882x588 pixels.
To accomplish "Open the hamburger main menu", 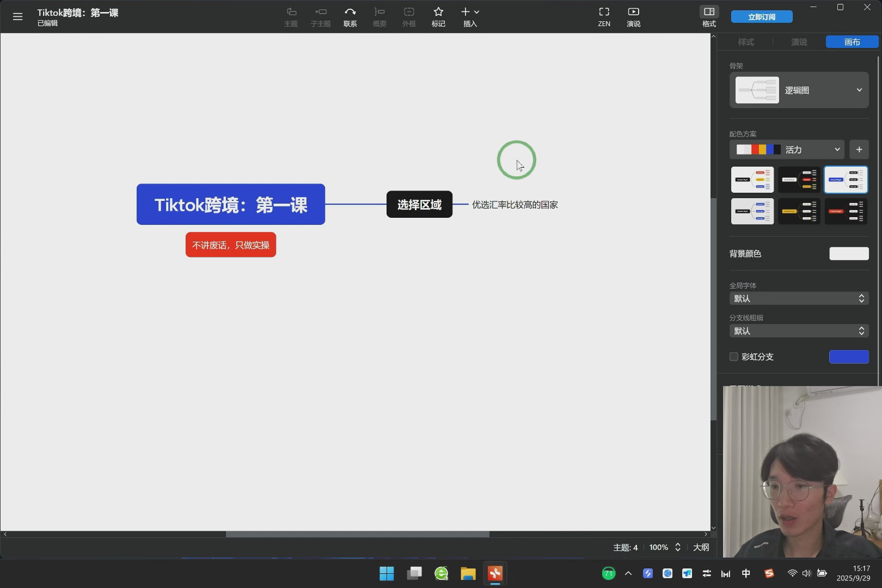I will pyautogui.click(x=17, y=16).
